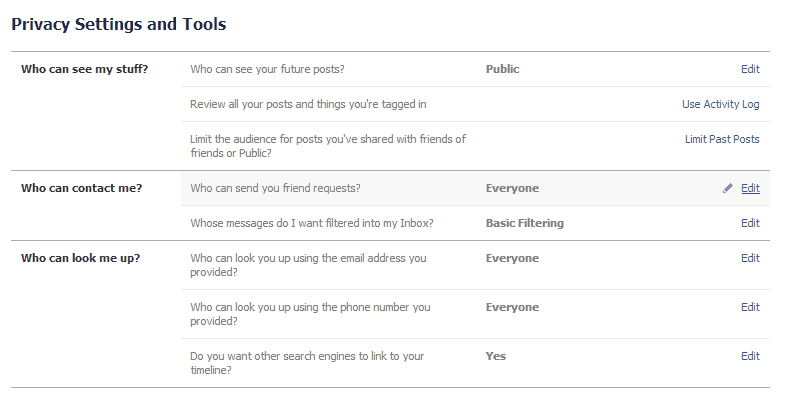Viewport: 786px width, 415px height.
Task: Click the Yes value for search engines
Action: pos(496,356)
